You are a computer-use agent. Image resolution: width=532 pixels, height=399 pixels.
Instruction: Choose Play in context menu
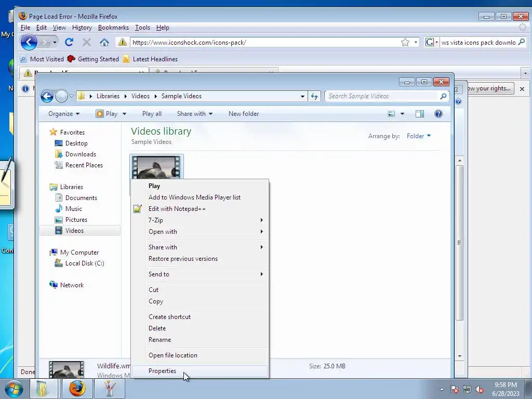click(199, 186)
